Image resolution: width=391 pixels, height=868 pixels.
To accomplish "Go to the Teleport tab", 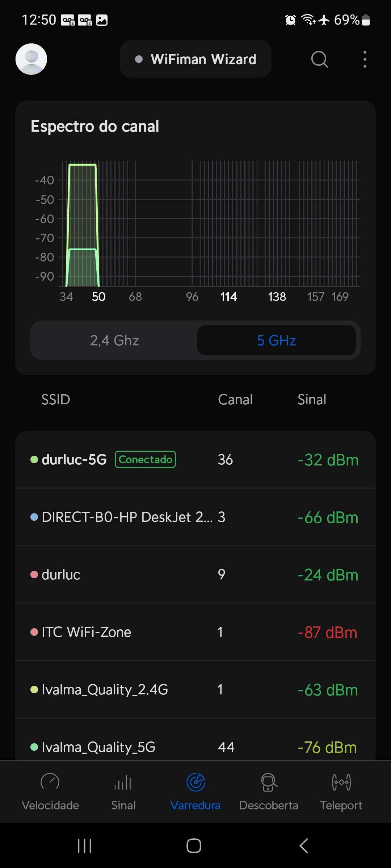I will (341, 791).
